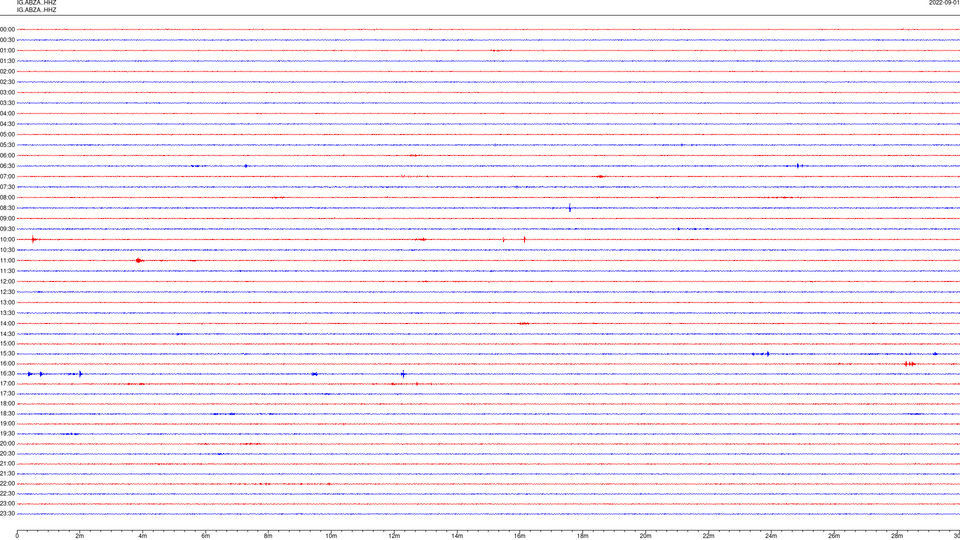This screenshot has height=540, width=960.
Task: Select the 23:00 trace label
Action: pos(7,504)
